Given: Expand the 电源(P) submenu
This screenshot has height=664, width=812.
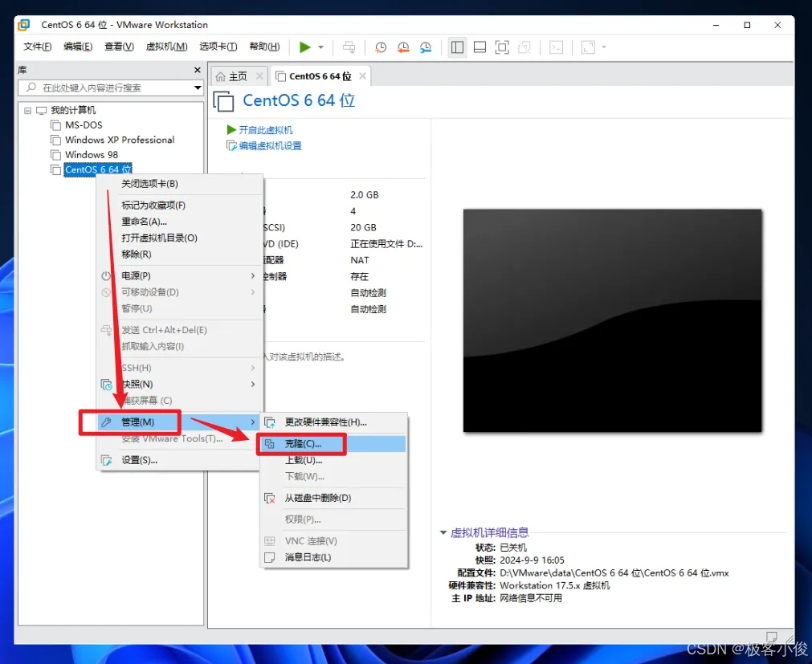Looking at the screenshot, I should [180, 275].
